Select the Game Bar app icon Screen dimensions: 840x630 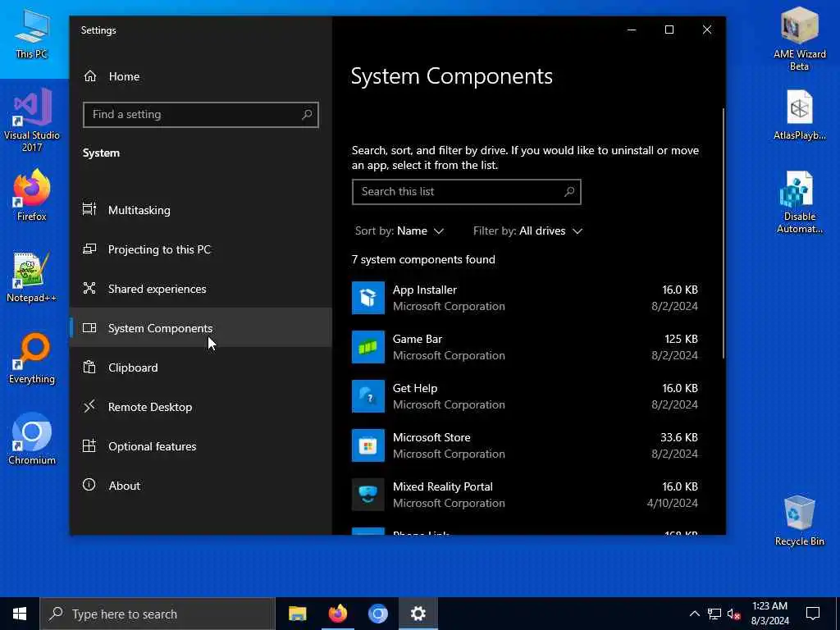point(368,347)
